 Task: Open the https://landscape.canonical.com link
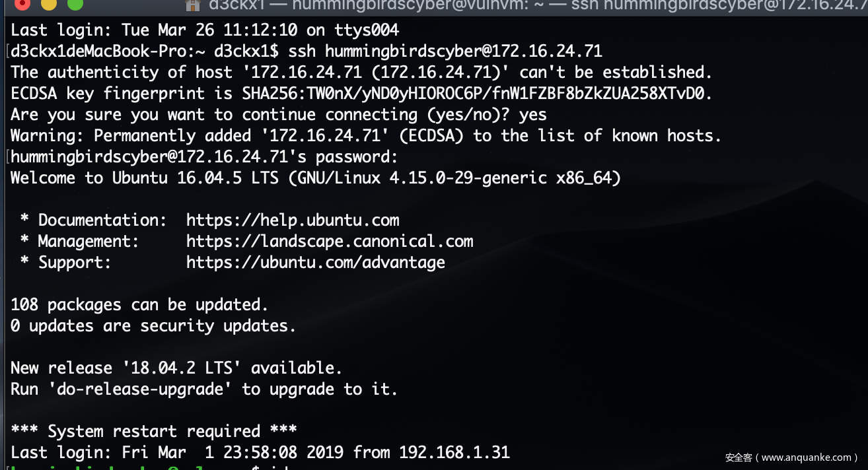point(330,241)
